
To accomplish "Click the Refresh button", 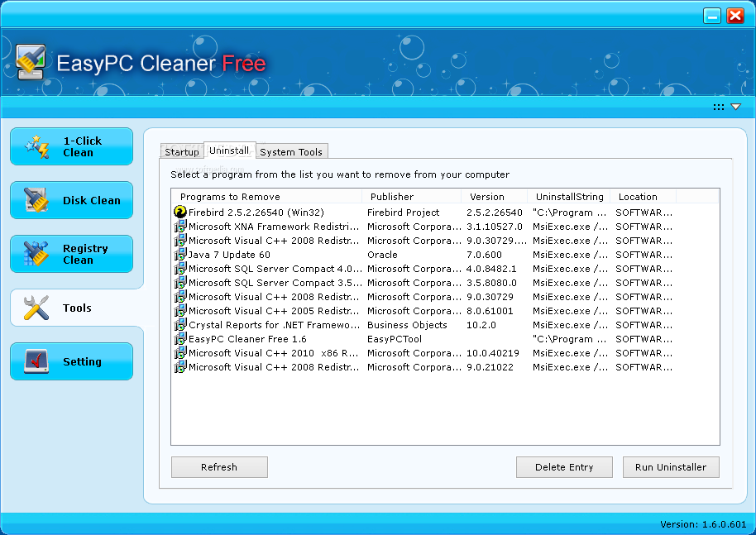I will 219,467.
